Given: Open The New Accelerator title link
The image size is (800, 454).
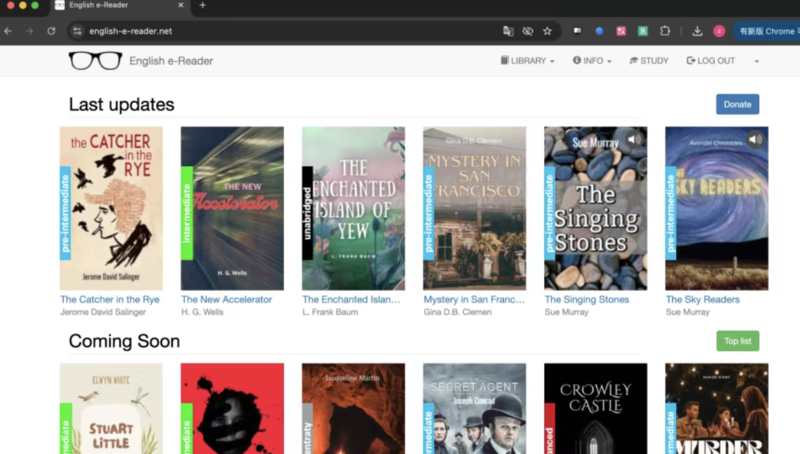Looking at the screenshot, I should pyautogui.click(x=227, y=299).
